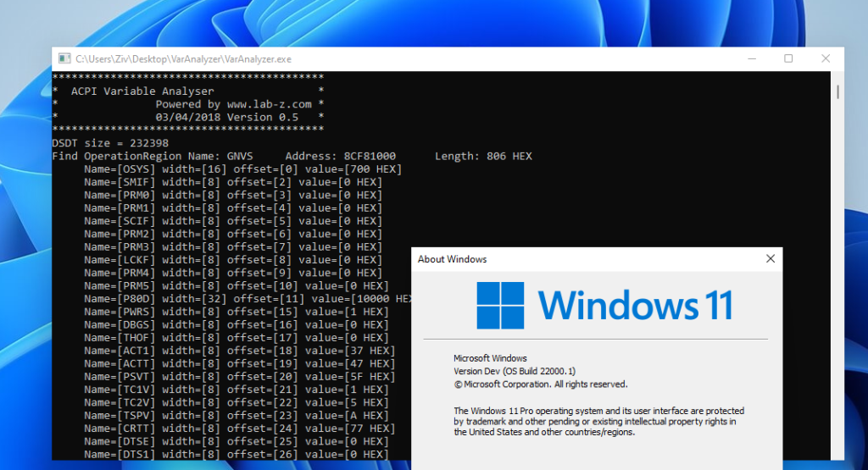This screenshot has height=470, width=868.
Task: Click the Name=[DTS1] row
Action: 236,455
